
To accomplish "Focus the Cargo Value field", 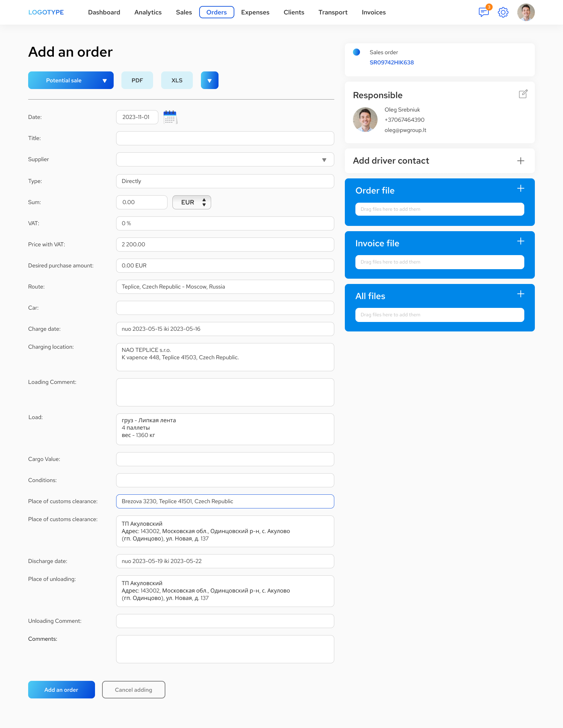I will tap(225, 459).
